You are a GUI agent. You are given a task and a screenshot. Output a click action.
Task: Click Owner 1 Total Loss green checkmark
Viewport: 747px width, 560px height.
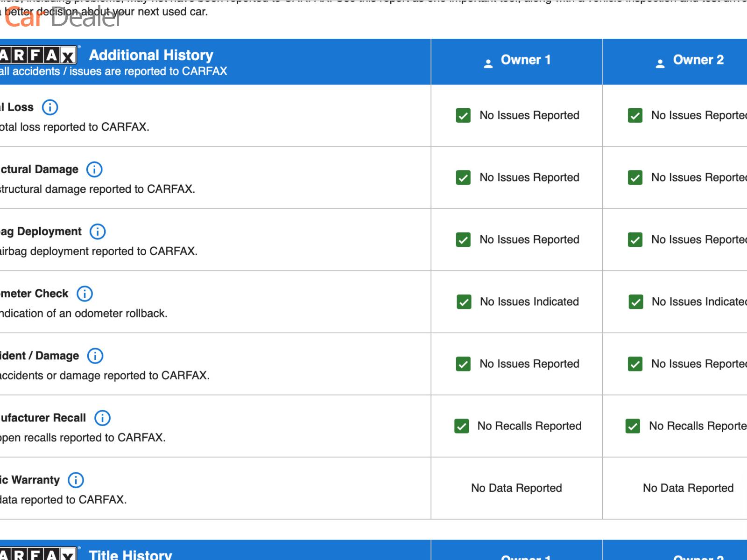pos(463,115)
